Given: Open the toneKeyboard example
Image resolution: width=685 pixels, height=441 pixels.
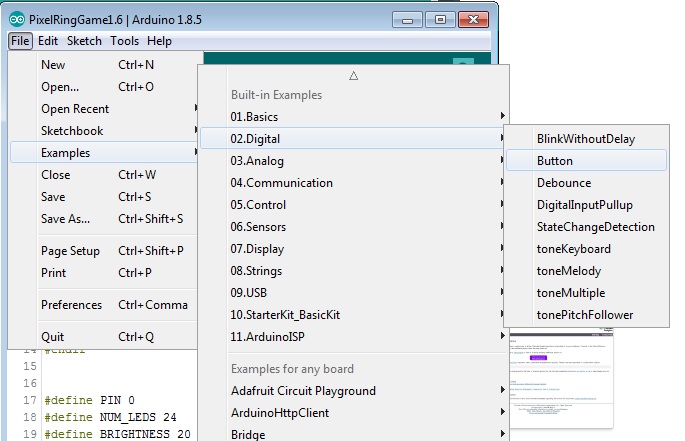Looking at the screenshot, I should (586, 249).
